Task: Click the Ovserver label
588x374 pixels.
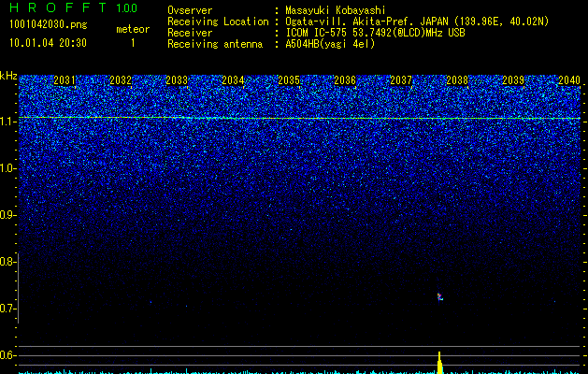Action: [x=190, y=10]
